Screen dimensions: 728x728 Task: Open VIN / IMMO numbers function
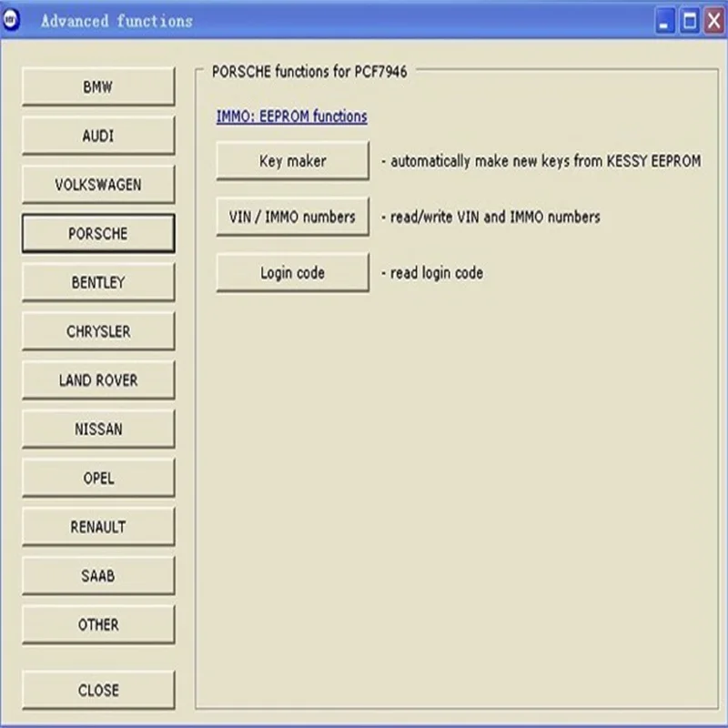point(292,217)
